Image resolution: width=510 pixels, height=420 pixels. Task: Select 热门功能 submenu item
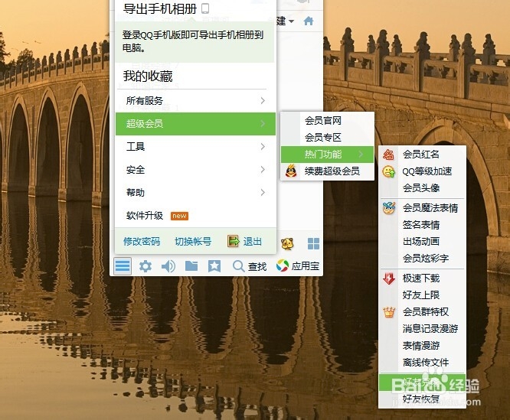coord(328,155)
